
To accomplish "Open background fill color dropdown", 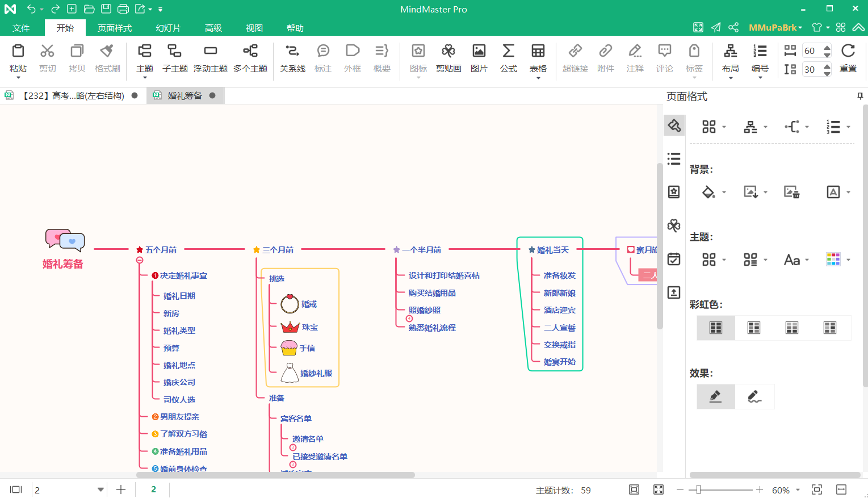I will coord(724,192).
